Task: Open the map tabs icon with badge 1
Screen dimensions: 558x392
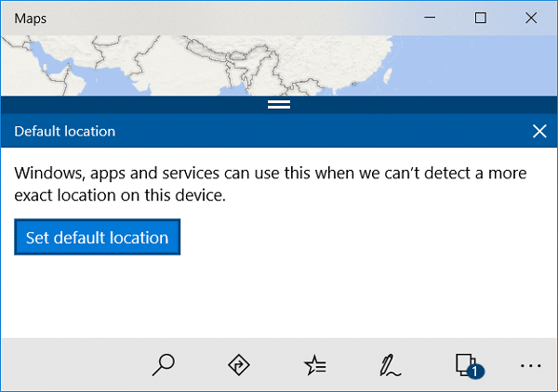Action: pyautogui.click(x=470, y=366)
